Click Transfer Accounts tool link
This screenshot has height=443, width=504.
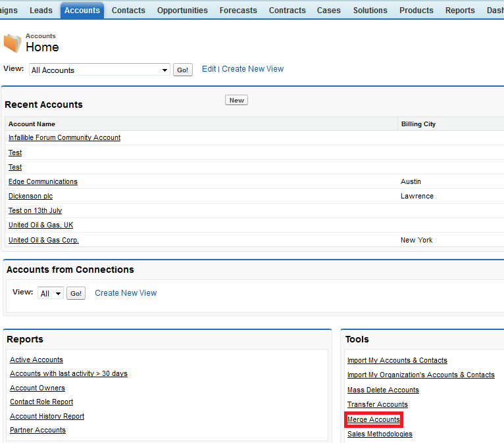378,404
